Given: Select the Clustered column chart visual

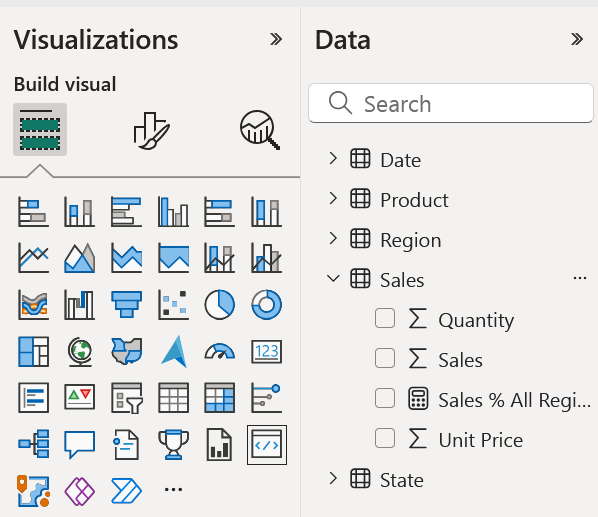Looking at the screenshot, I should [174, 212].
